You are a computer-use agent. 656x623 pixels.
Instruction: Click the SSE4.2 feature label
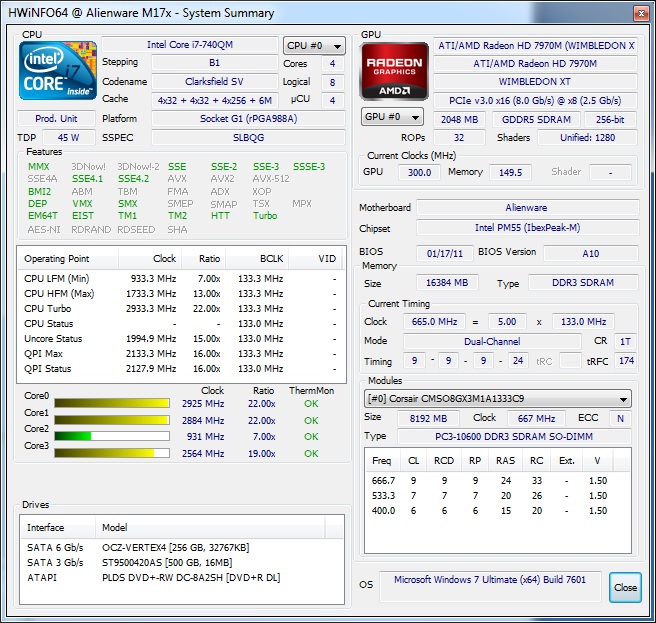coord(133,179)
